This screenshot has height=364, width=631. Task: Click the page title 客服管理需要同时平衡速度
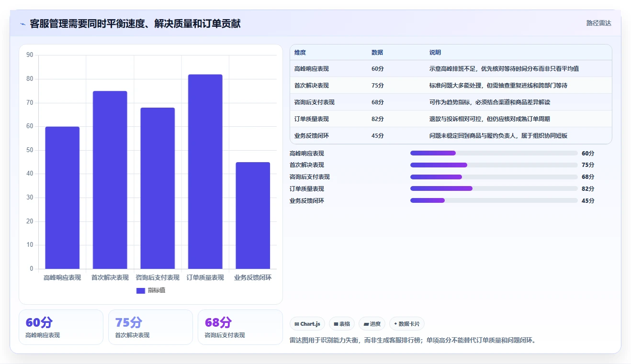click(x=135, y=23)
